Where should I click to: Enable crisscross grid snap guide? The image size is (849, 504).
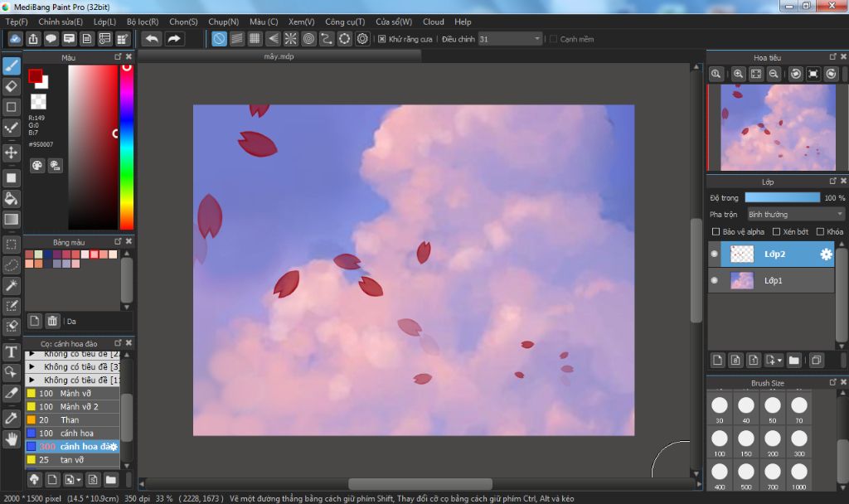tap(255, 39)
